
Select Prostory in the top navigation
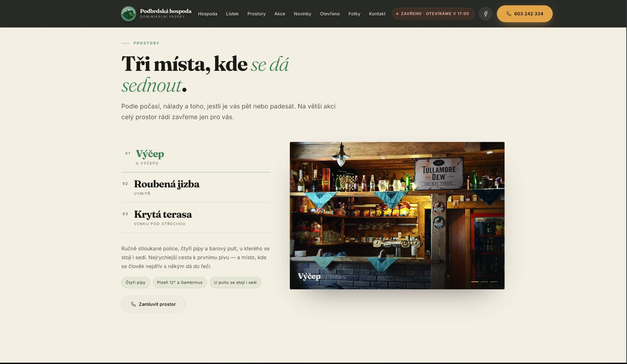pos(256,14)
